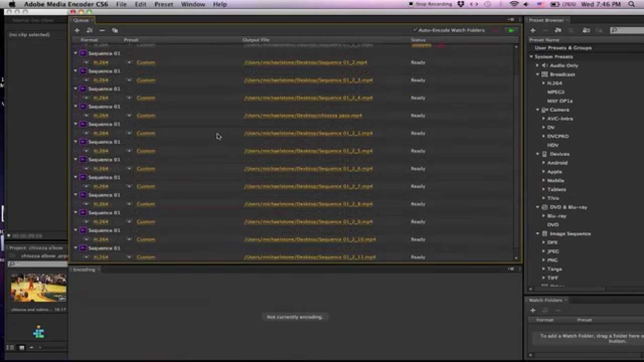Add a watch folder with plus icon
This screenshot has height=362, width=644.
point(533,310)
